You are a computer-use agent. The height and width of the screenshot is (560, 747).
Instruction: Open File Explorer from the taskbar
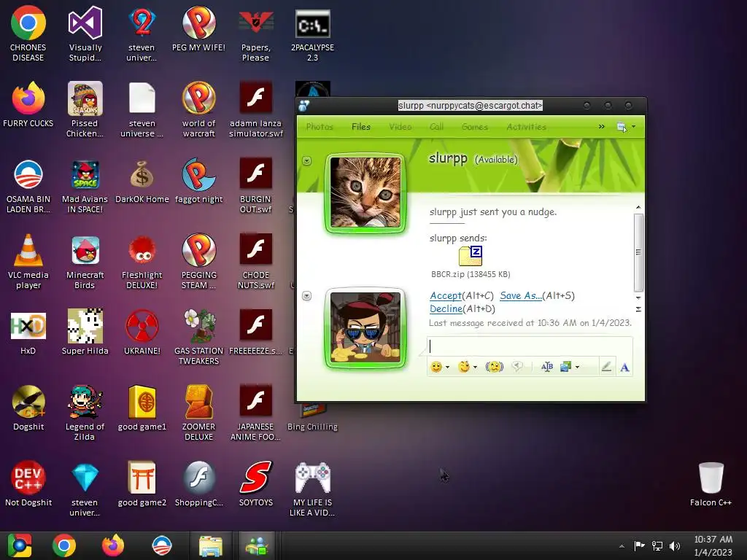pos(210,545)
